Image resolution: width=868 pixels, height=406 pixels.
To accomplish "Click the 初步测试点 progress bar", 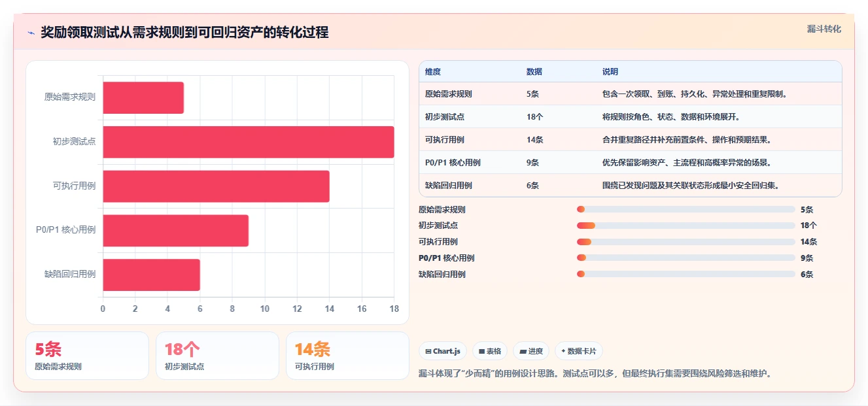I will tap(686, 226).
